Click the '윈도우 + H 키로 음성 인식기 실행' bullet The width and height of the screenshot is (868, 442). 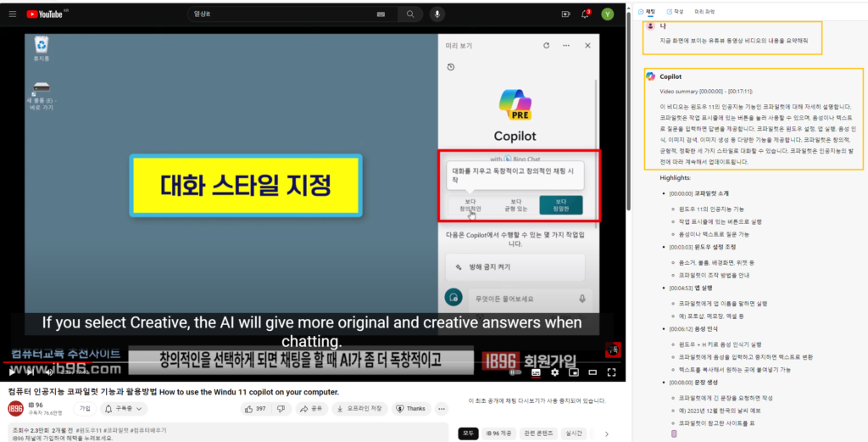click(x=721, y=344)
